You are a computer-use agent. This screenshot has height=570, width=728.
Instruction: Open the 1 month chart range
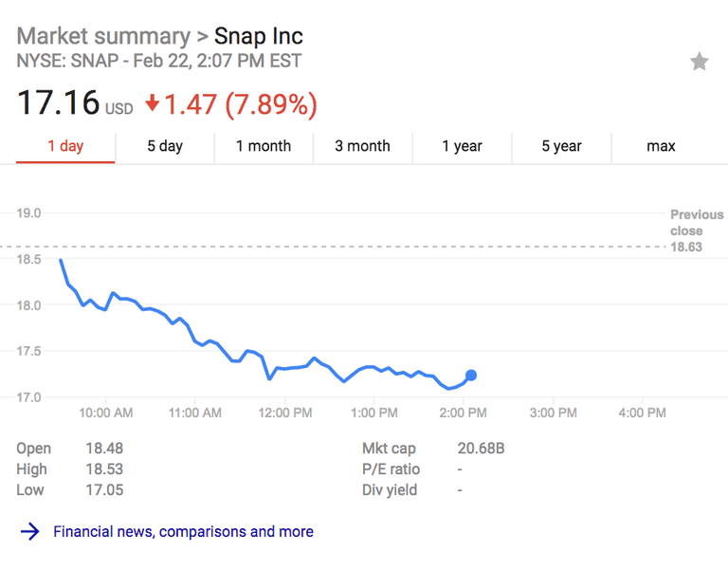[264, 148]
